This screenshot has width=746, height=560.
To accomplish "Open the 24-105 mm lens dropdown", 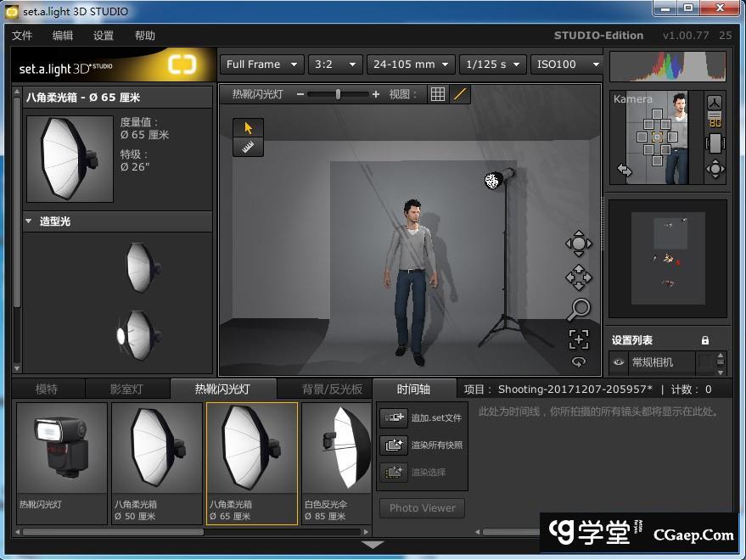I will (411, 64).
